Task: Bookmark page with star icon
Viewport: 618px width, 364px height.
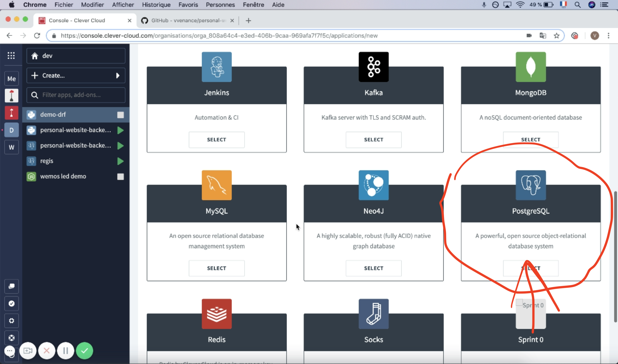Action: 556,36
